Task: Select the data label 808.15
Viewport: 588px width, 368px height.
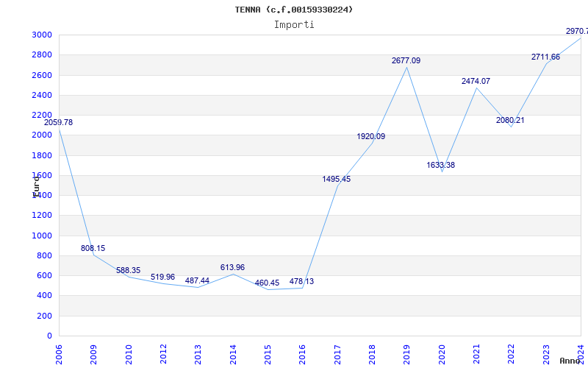Action: coord(93,248)
